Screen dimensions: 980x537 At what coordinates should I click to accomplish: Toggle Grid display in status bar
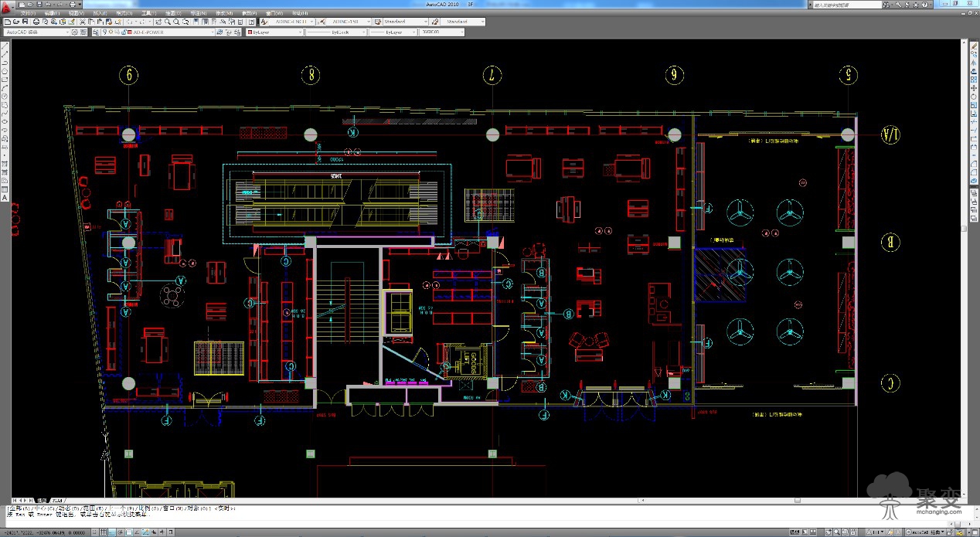click(x=104, y=532)
